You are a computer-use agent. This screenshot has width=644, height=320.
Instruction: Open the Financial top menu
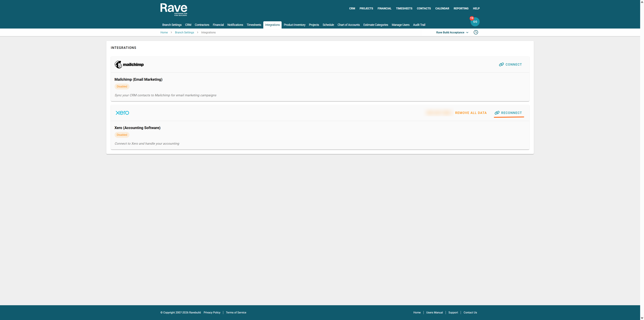[384, 9]
